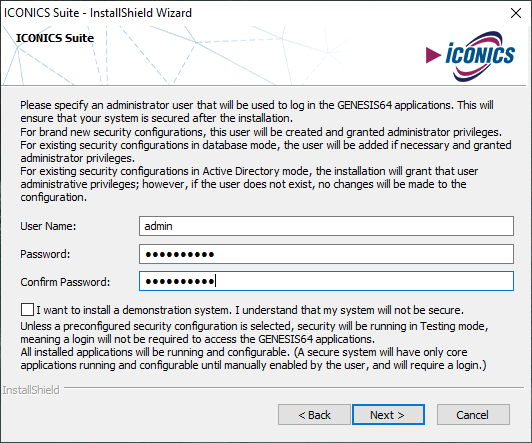
Task: Focus the User Name field containing admin
Action: tap(326, 226)
